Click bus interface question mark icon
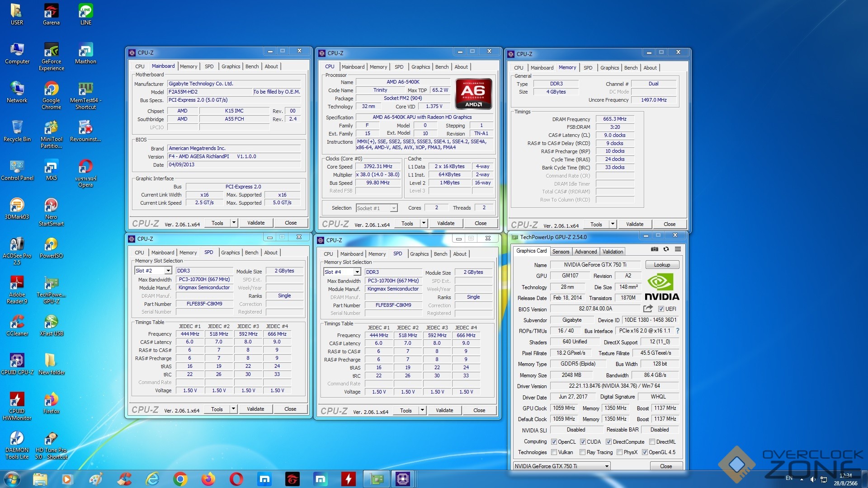The height and width of the screenshot is (488, 868). coord(677,331)
